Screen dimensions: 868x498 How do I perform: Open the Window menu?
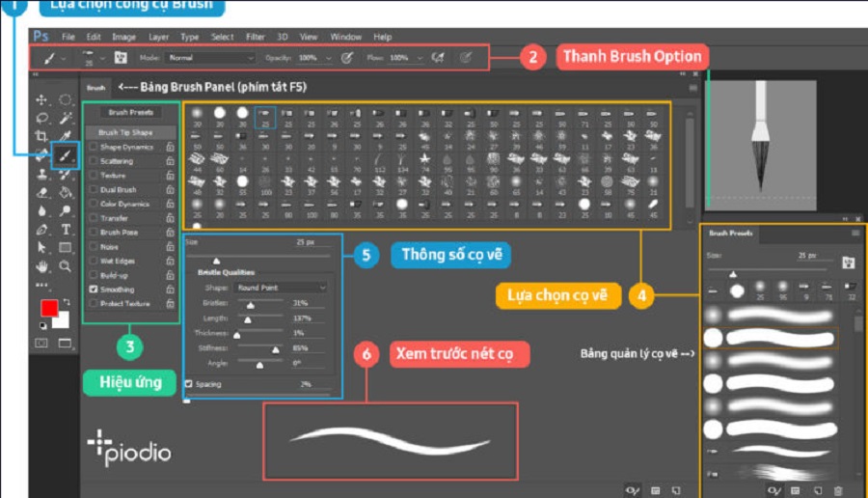tap(345, 37)
